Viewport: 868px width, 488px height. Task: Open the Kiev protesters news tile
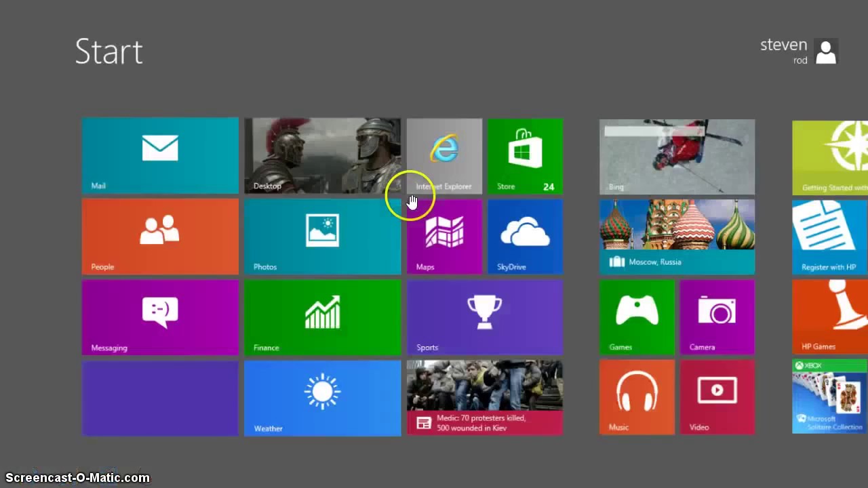pos(485,398)
